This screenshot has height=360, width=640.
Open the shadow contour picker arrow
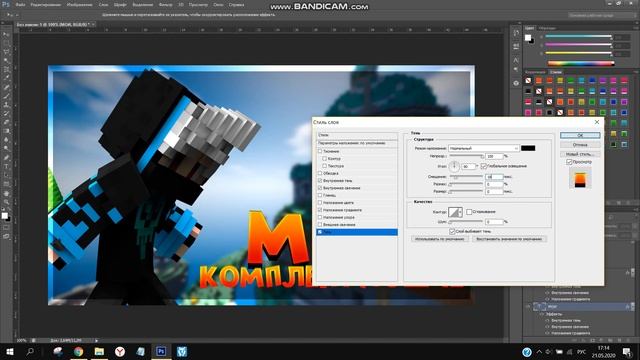[460, 212]
